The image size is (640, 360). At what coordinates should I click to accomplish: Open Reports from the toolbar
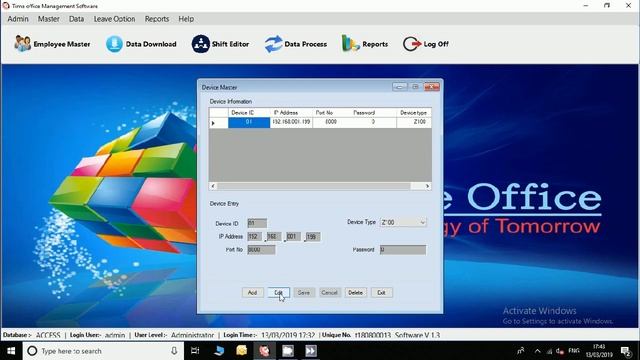pyautogui.click(x=364, y=44)
